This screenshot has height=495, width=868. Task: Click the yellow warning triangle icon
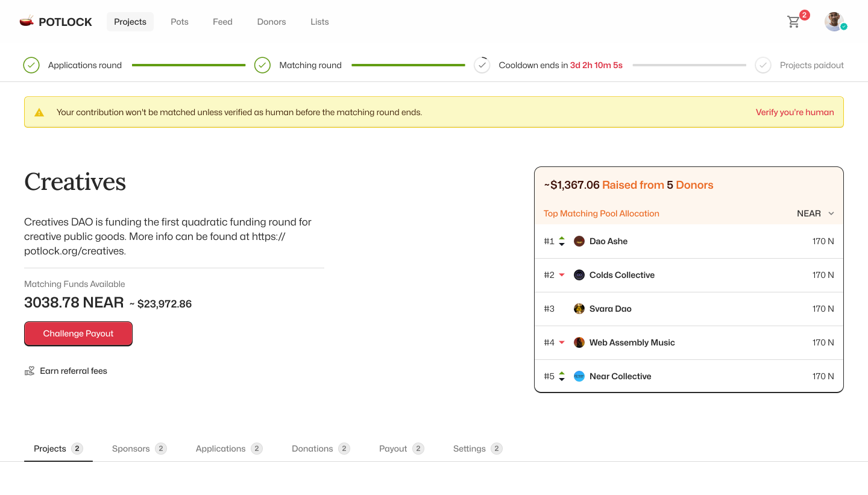click(39, 113)
